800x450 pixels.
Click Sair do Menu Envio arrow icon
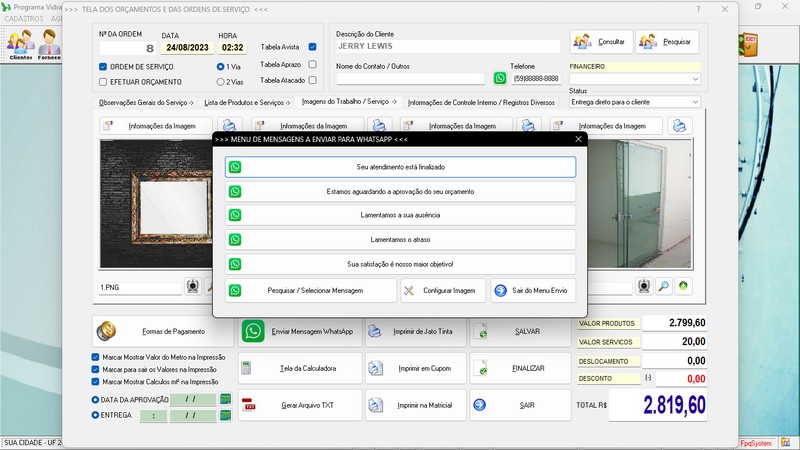501,290
